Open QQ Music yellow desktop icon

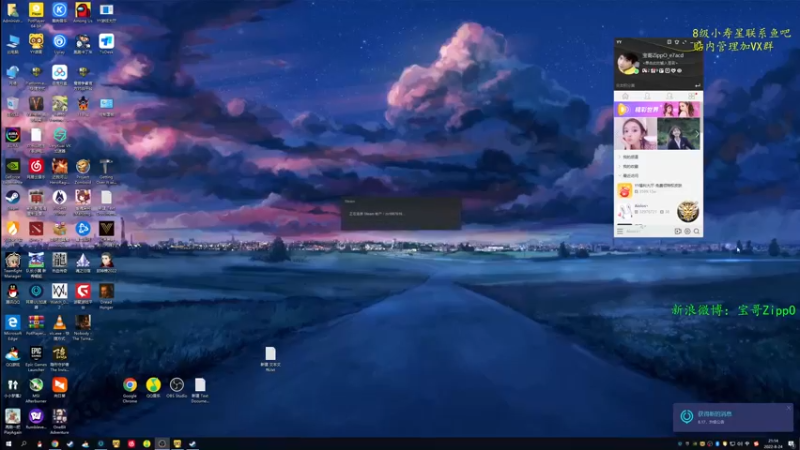[x=153, y=387]
